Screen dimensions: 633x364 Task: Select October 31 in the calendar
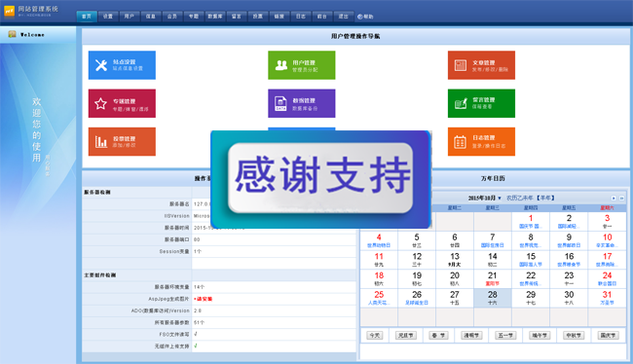[607, 298]
